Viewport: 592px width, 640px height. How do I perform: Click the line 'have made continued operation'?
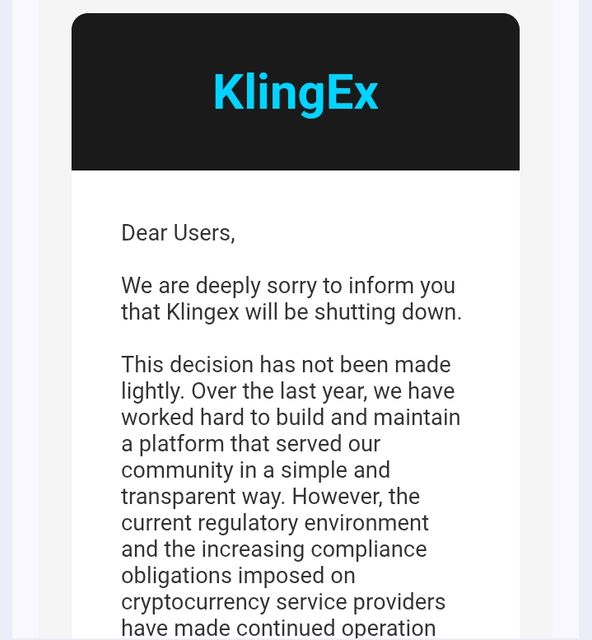pos(278,628)
